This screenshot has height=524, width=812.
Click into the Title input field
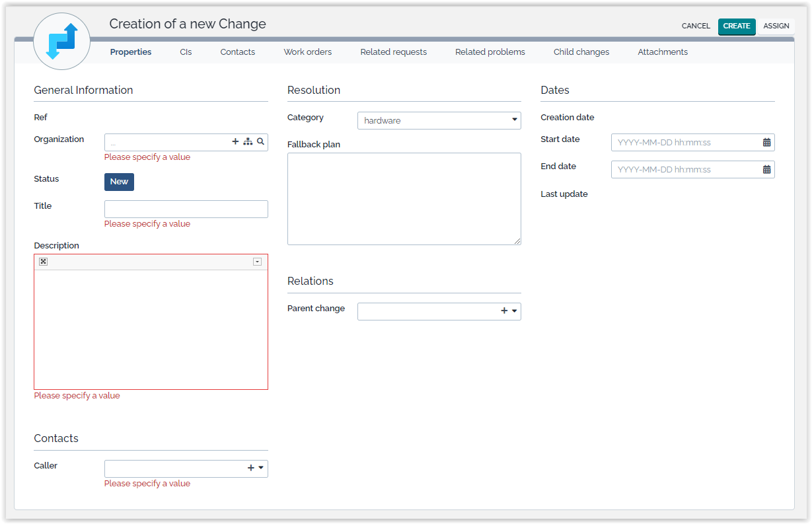tap(186, 209)
